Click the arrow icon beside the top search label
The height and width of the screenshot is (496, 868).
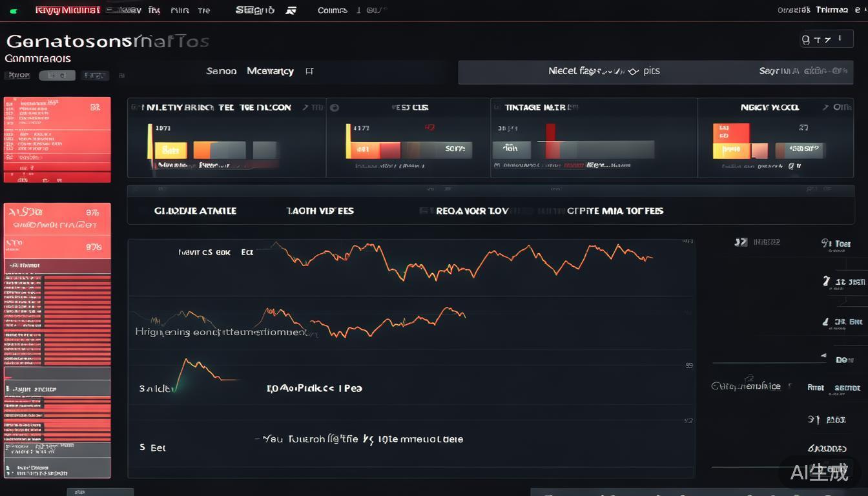[x=291, y=10]
